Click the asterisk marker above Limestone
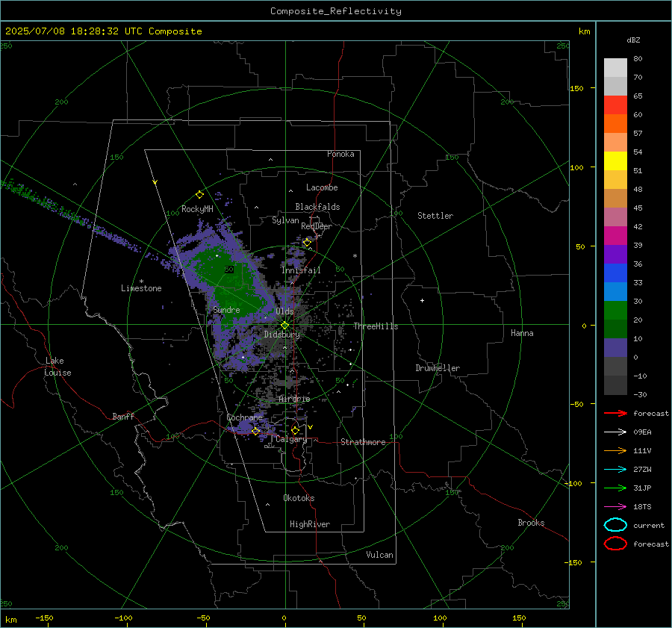The width and height of the screenshot is (672, 628). point(141,282)
